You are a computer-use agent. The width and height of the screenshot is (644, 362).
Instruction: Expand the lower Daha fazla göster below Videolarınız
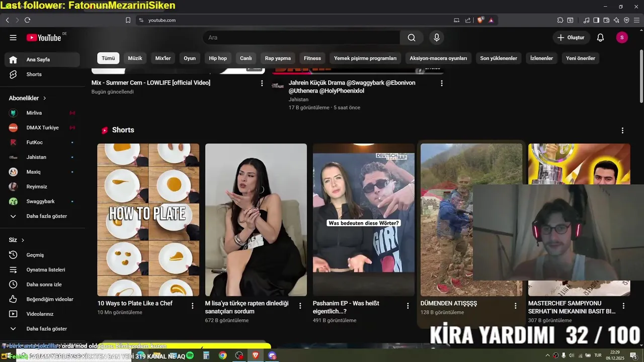(x=42, y=329)
